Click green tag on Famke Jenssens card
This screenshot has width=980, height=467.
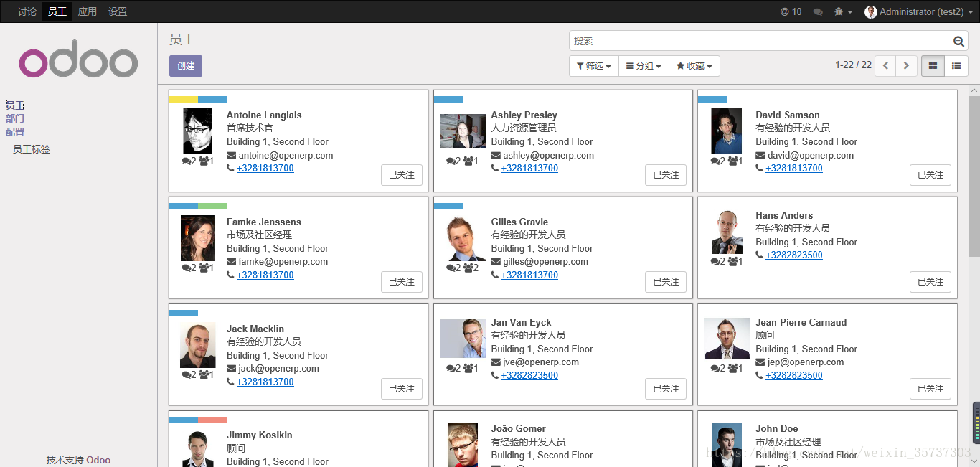(x=212, y=206)
